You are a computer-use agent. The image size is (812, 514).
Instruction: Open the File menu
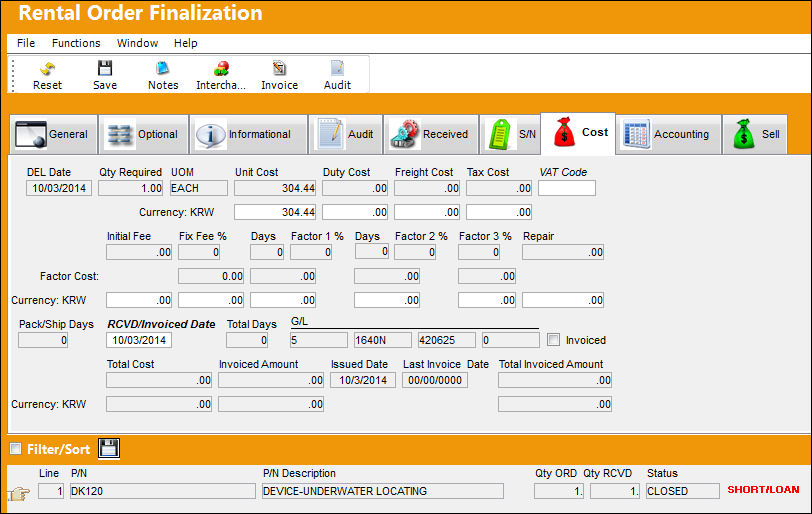click(x=26, y=43)
